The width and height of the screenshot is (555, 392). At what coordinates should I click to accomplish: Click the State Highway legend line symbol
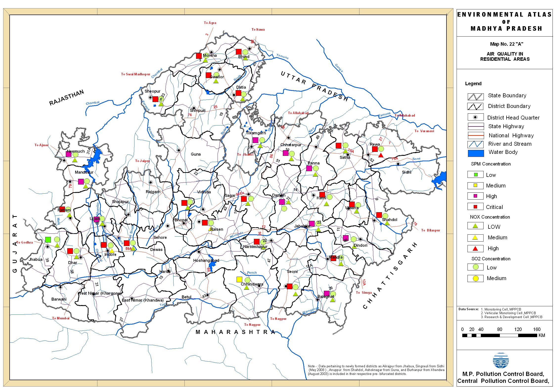click(476, 126)
